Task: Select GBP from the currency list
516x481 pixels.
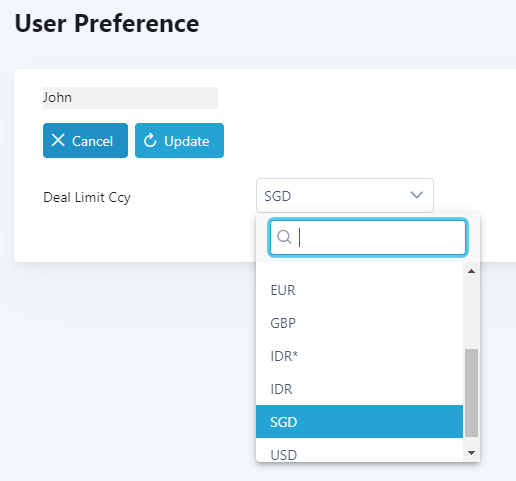Action: 359,323
